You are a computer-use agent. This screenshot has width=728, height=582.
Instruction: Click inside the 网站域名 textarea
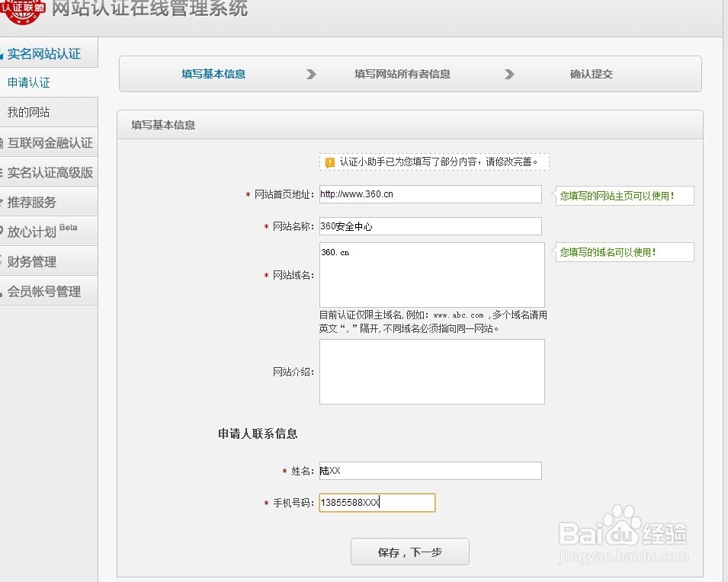coord(431,275)
